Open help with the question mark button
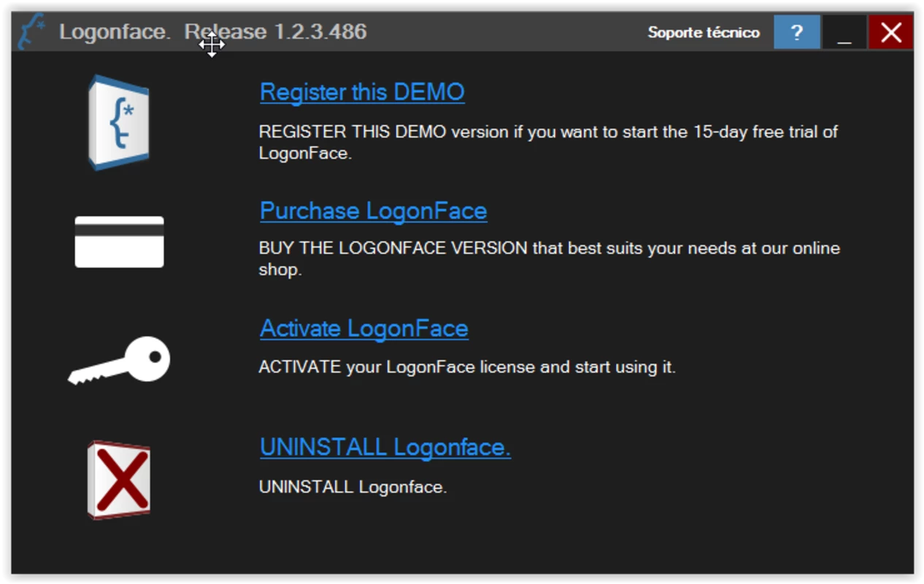The height and width of the screenshot is (584, 924). click(x=797, y=32)
